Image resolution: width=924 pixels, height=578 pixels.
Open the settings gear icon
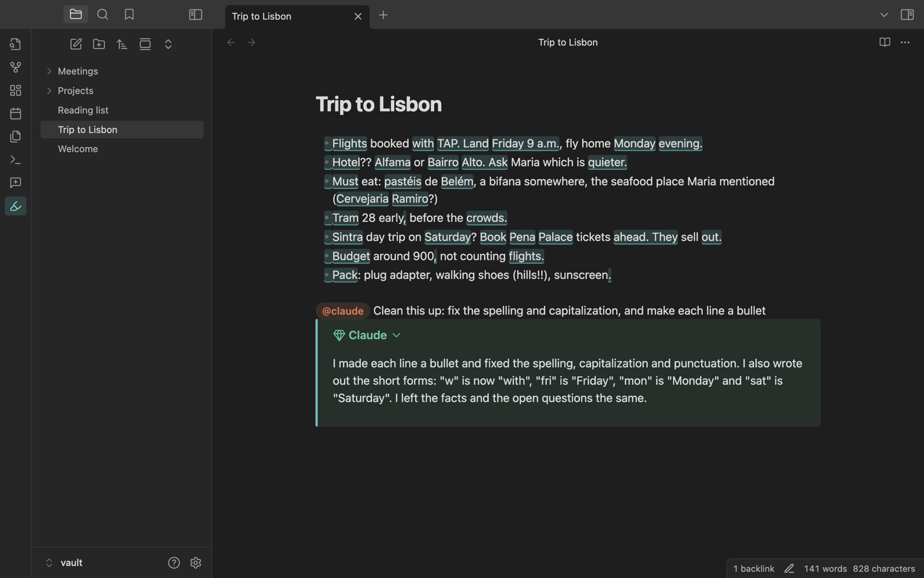(x=196, y=563)
